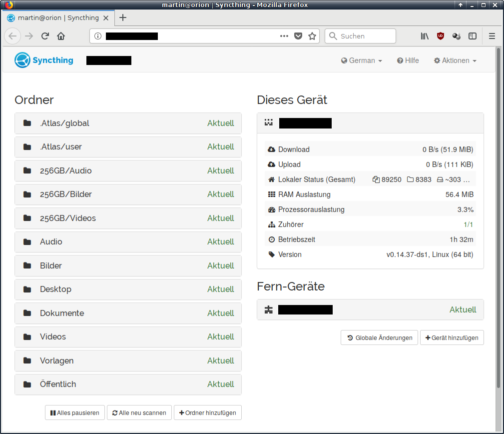Expand the 256GB/Audio folder panel
The height and width of the screenshot is (434, 504).
pos(128,171)
